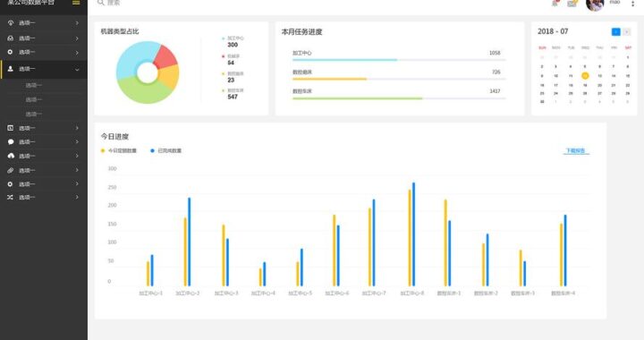Screen dimensions: 644x340
Task: Click the 2018 - 07 calendar title
Action: [x=553, y=31]
